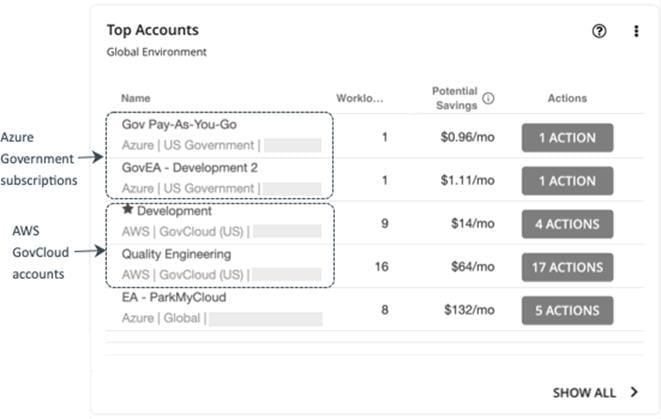Open 5 ACTIONS for EA - ParkMyCloud

point(567,310)
